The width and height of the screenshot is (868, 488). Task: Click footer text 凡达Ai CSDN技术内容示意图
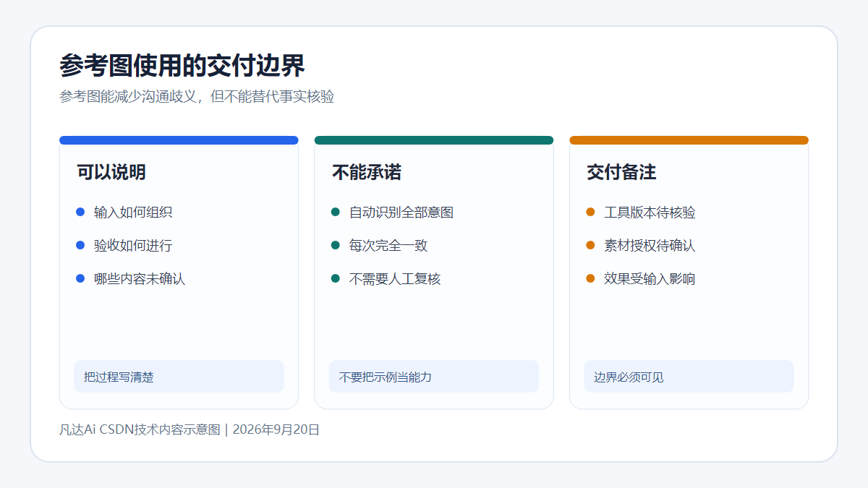(140, 429)
